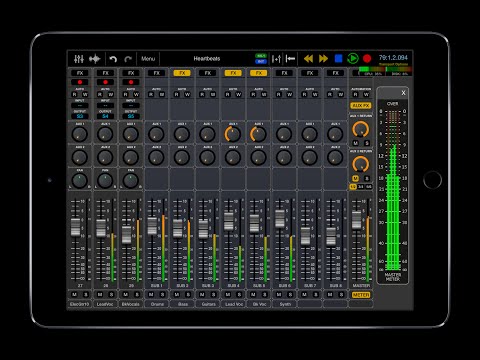Click the undo arrow
This screenshot has height=360, width=480.
(x=113, y=59)
